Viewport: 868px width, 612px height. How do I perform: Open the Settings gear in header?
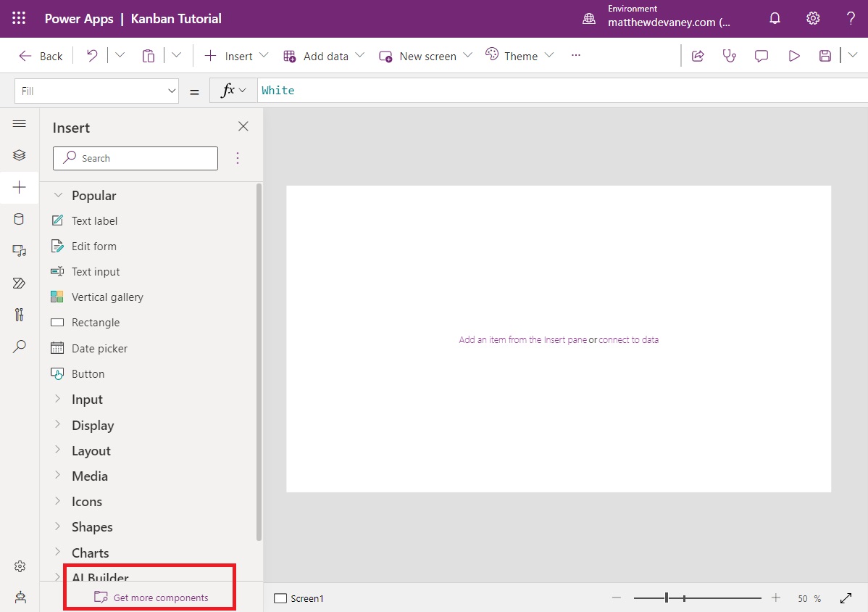(x=813, y=18)
